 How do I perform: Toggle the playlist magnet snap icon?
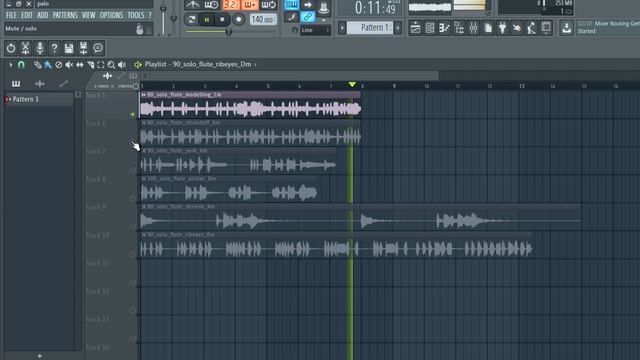[x=21, y=64]
